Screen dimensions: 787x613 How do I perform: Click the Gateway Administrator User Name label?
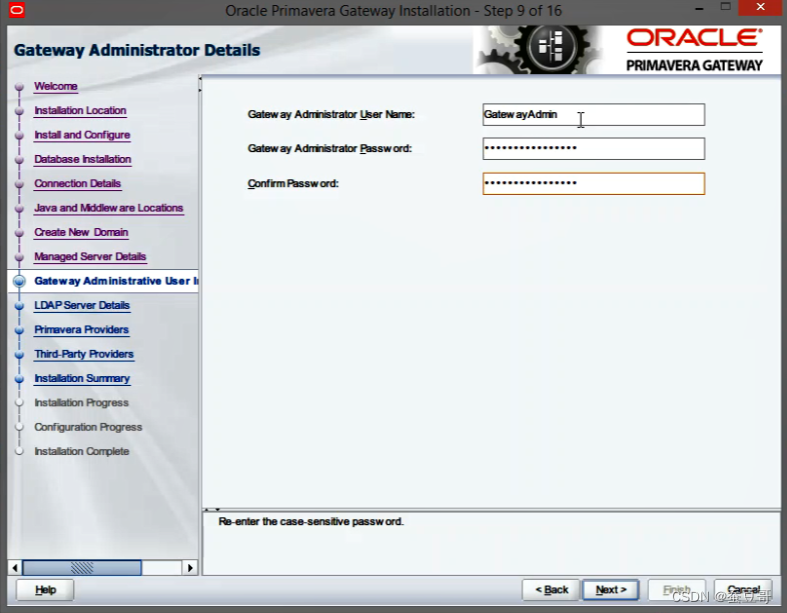pyautogui.click(x=331, y=114)
